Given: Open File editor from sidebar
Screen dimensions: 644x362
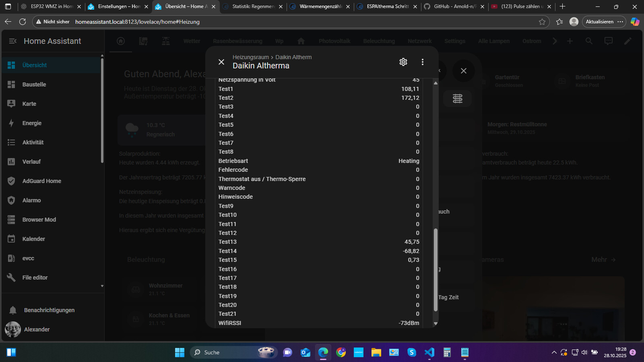Looking at the screenshot, I should pyautogui.click(x=35, y=278).
